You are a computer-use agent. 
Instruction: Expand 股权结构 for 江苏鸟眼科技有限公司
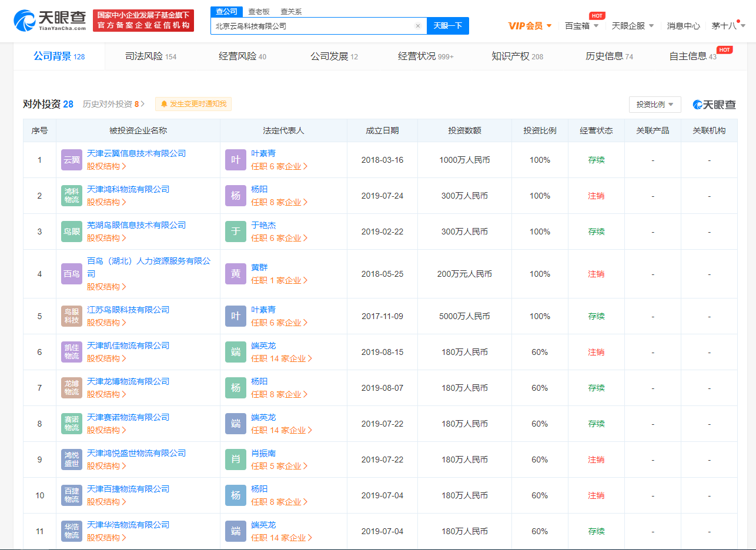click(106, 323)
